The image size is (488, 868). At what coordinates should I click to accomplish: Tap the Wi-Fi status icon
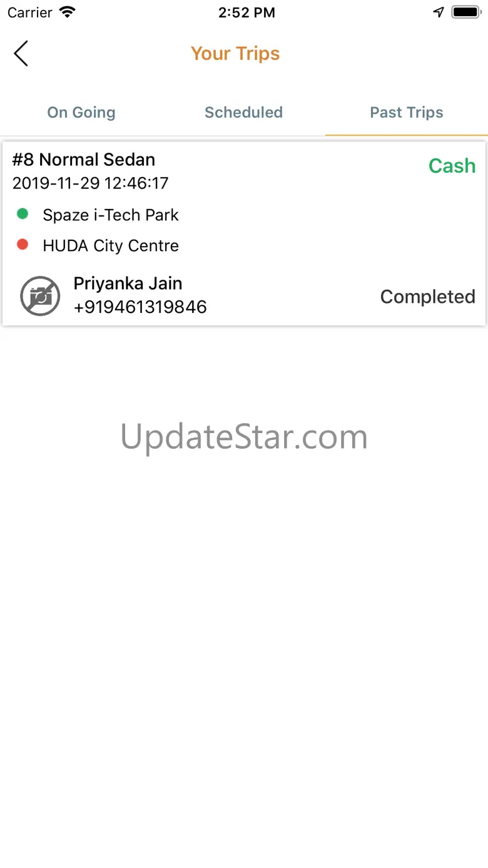(66, 13)
